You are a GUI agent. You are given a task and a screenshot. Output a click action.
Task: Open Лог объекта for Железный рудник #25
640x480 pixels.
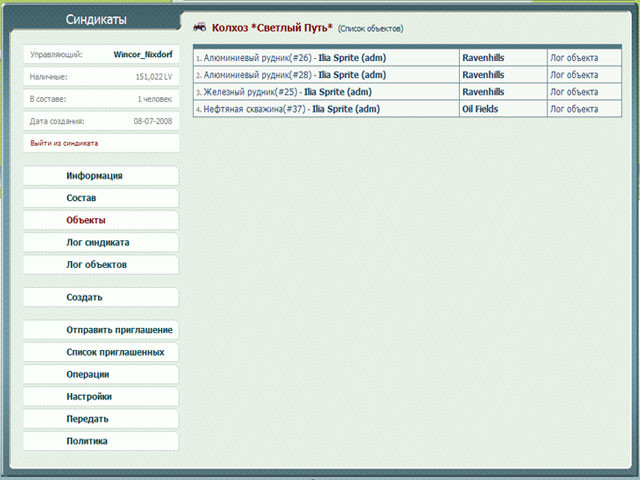click(x=574, y=92)
